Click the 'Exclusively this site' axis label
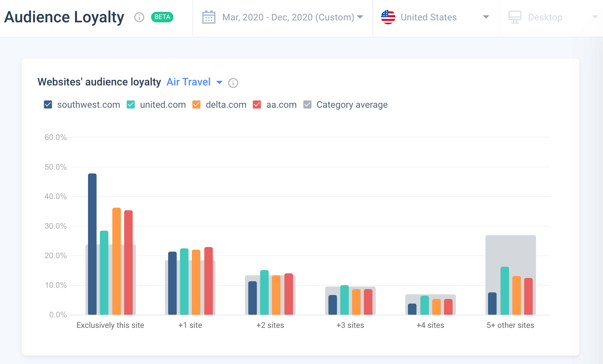Viewport: 603px width, 364px height. point(110,325)
